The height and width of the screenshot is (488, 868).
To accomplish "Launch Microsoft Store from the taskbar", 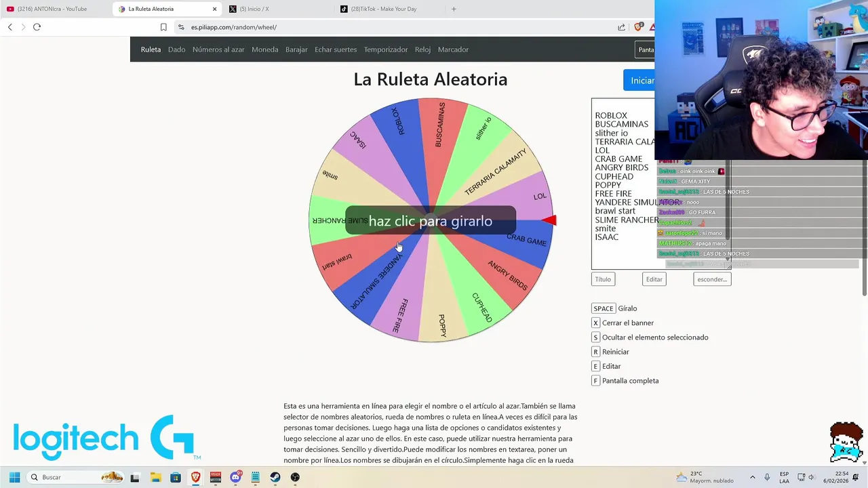I will point(176,477).
